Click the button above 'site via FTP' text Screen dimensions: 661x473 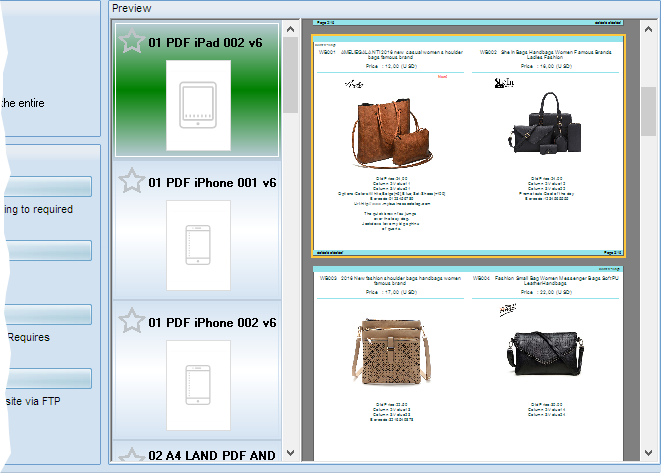pyautogui.click(x=48, y=379)
